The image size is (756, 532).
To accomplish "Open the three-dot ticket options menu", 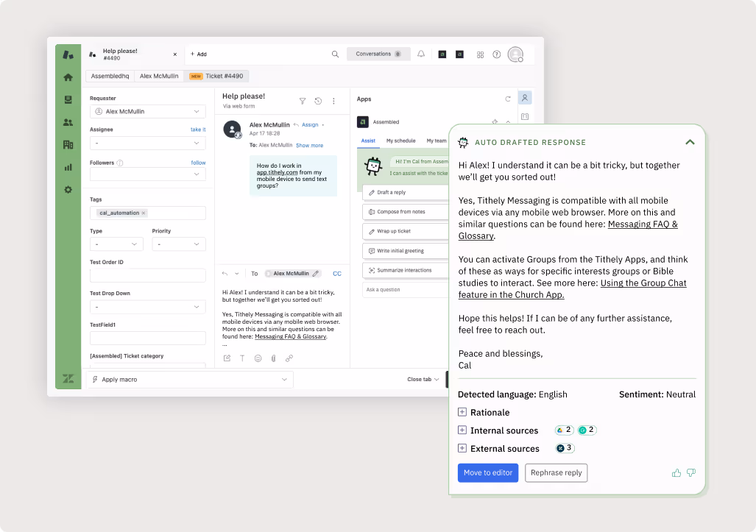I will click(333, 102).
